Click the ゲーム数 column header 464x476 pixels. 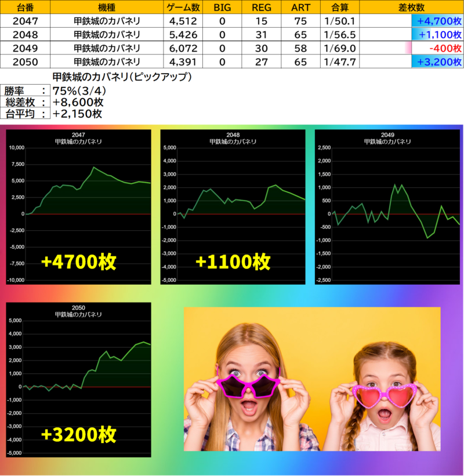[183, 8]
